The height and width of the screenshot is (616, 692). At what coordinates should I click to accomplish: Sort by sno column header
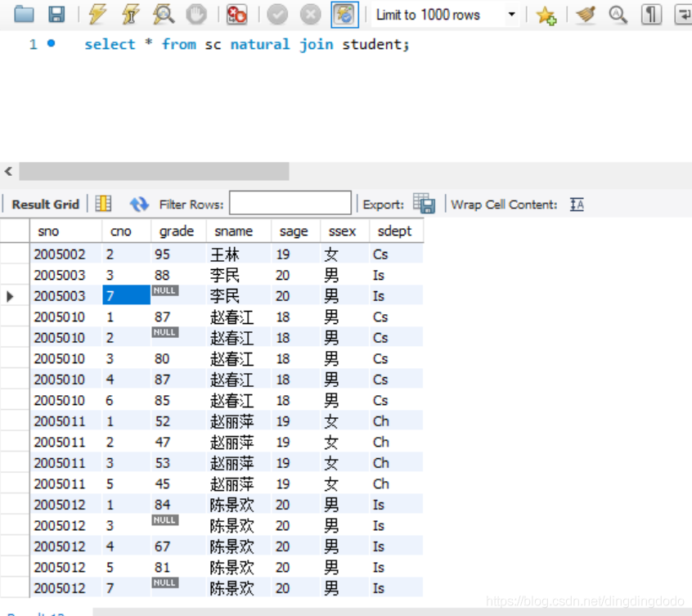[x=65, y=231]
